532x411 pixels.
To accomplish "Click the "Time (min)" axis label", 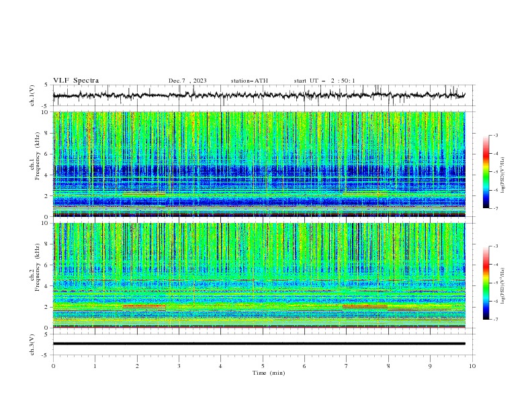I will pos(269,373).
